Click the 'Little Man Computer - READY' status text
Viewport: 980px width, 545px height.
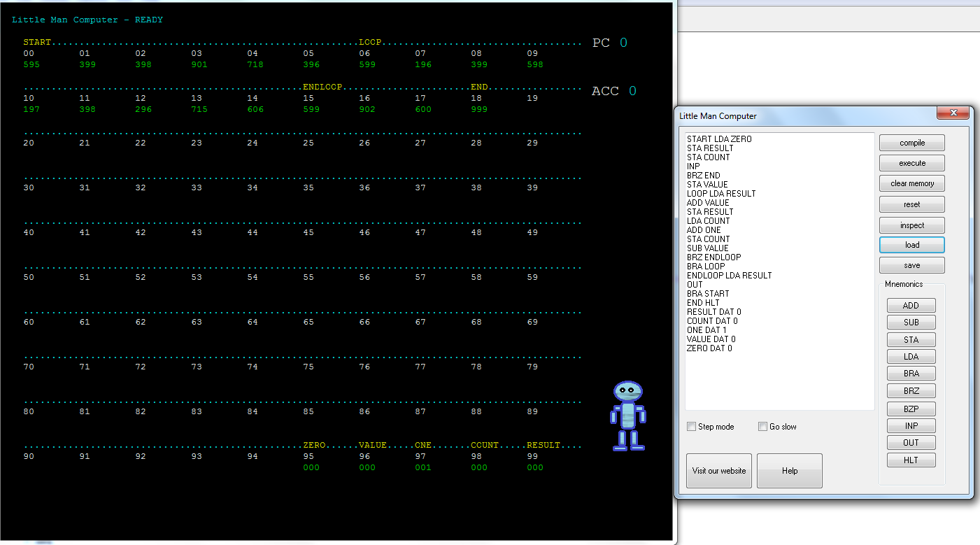tap(87, 20)
